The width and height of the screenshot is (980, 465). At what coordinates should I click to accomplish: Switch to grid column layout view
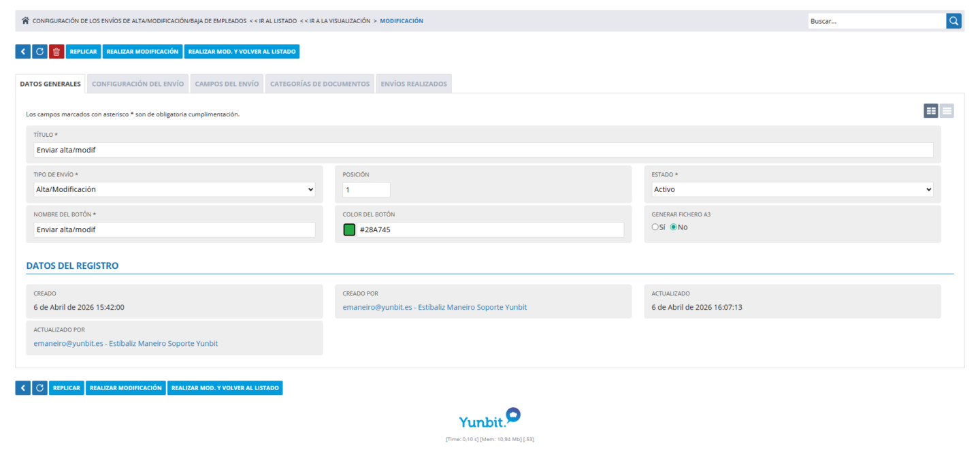[930, 111]
